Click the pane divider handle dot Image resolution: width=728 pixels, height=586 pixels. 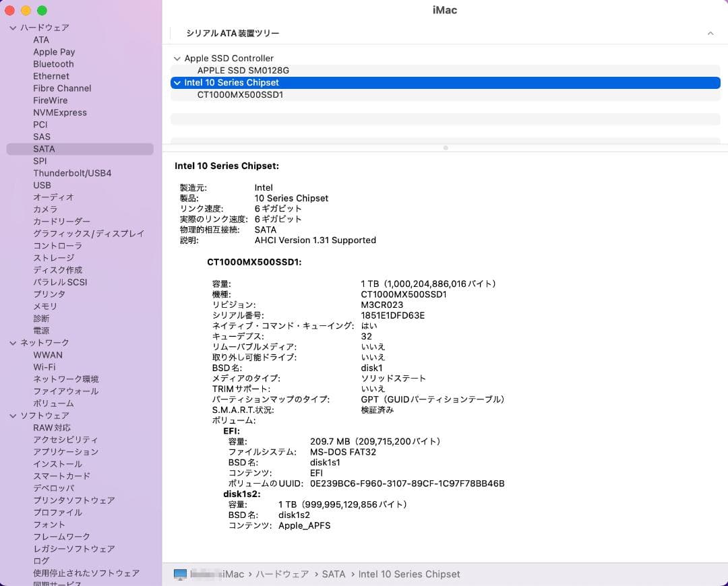point(446,148)
